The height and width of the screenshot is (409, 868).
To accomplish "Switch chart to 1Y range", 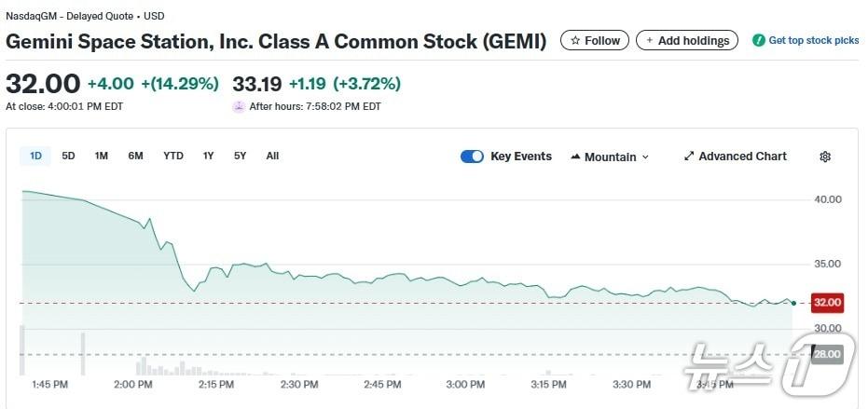I will (x=208, y=156).
